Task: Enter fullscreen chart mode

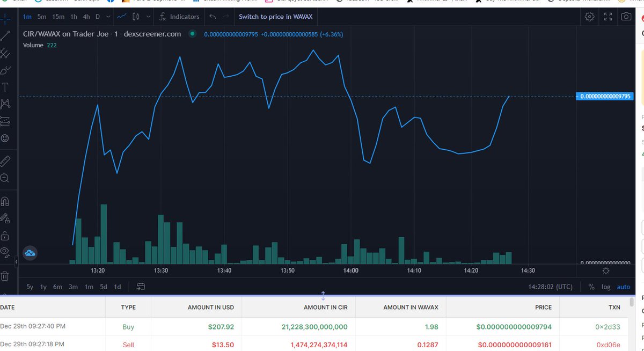Action: 608,17
